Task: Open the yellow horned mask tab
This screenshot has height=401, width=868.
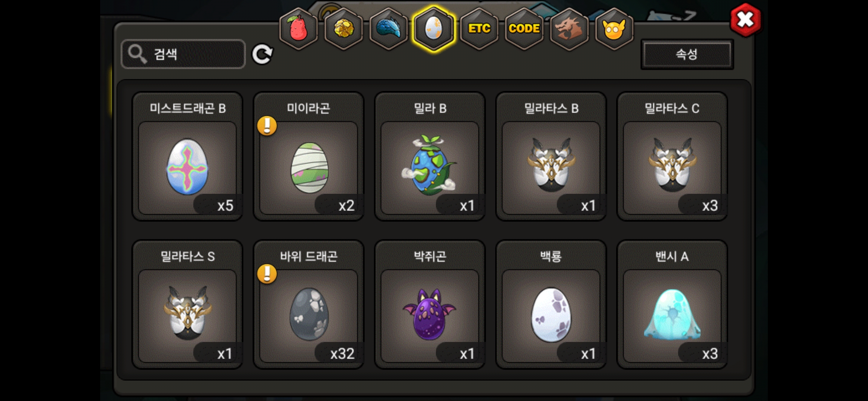Action: 614,29
